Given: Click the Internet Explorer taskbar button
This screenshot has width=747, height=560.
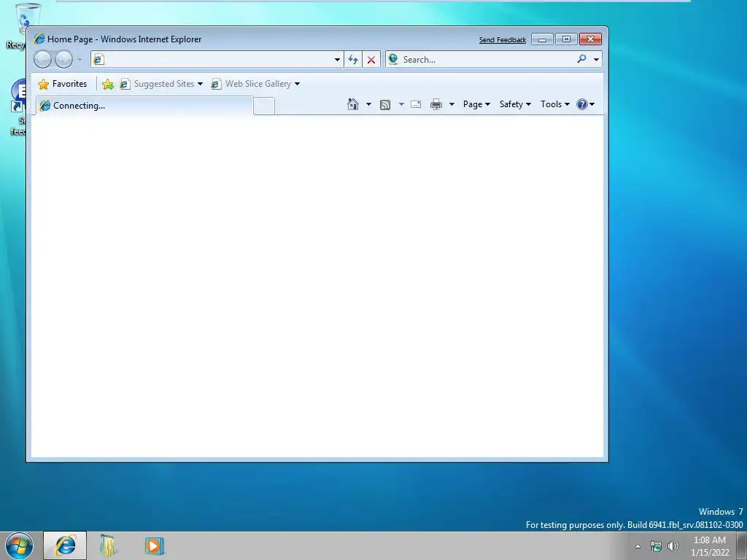Looking at the screenshot, I should (65, 545).
